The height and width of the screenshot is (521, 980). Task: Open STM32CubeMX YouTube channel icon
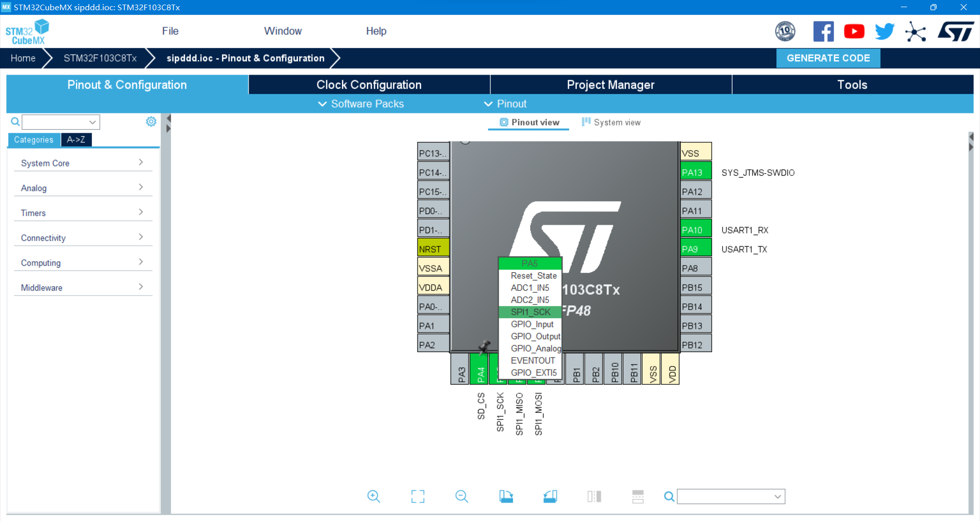[854, 31]
